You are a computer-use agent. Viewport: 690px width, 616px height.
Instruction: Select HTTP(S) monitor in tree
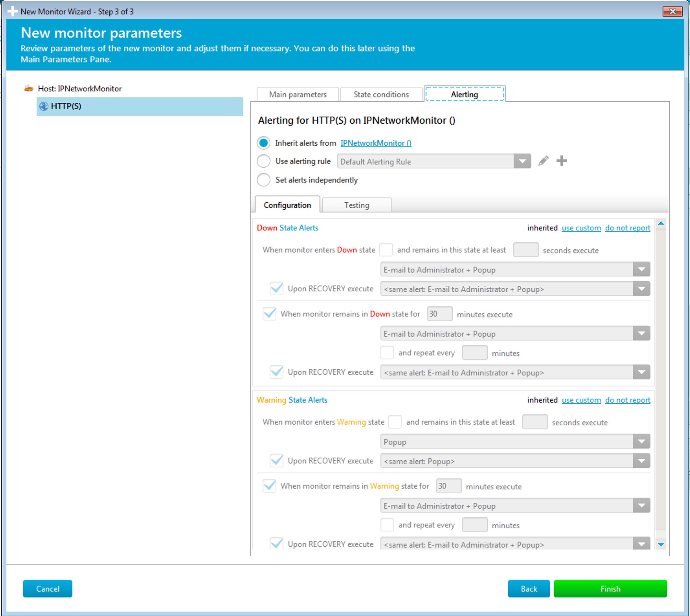140,106
